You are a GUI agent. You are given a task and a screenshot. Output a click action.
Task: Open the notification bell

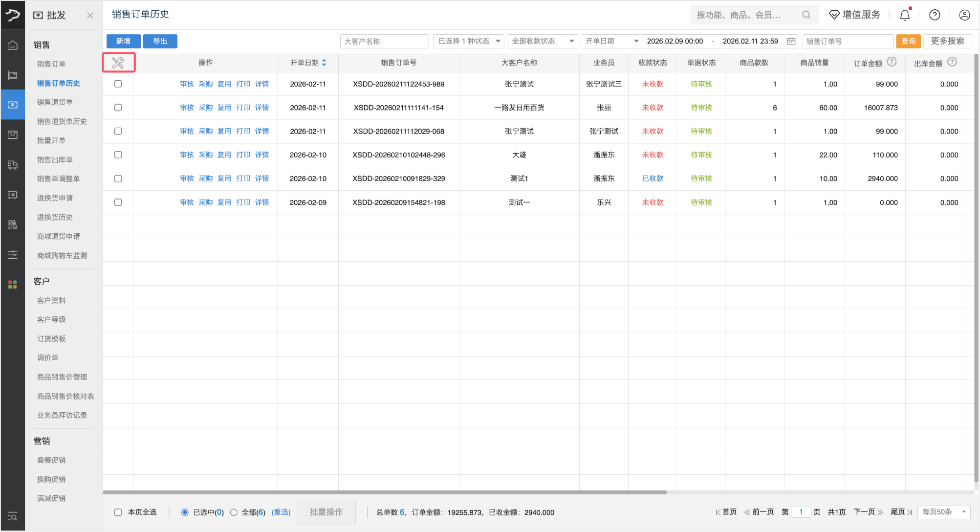[905, 15]
